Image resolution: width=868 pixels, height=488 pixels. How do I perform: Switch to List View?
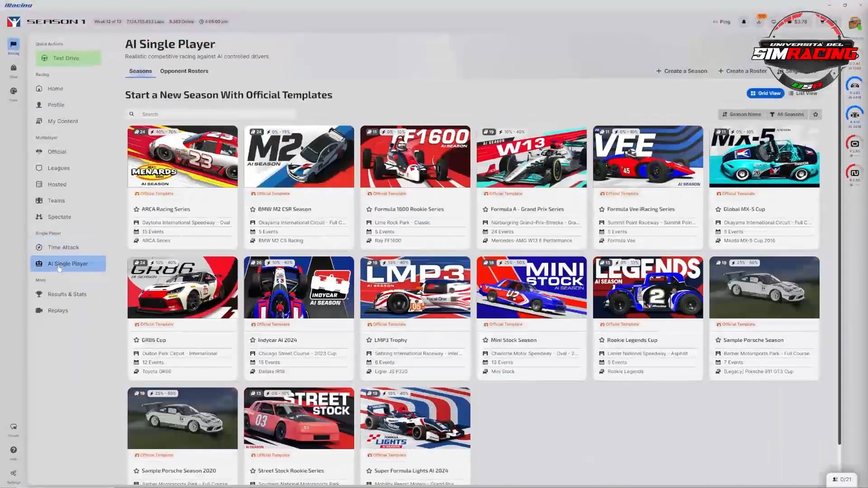coord(803,93)
